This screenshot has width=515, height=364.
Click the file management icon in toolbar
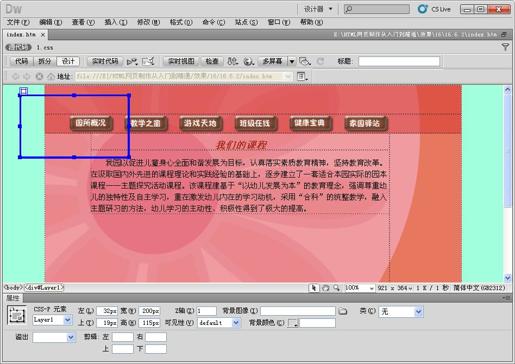pyautogui.click(x=232, y=61)
